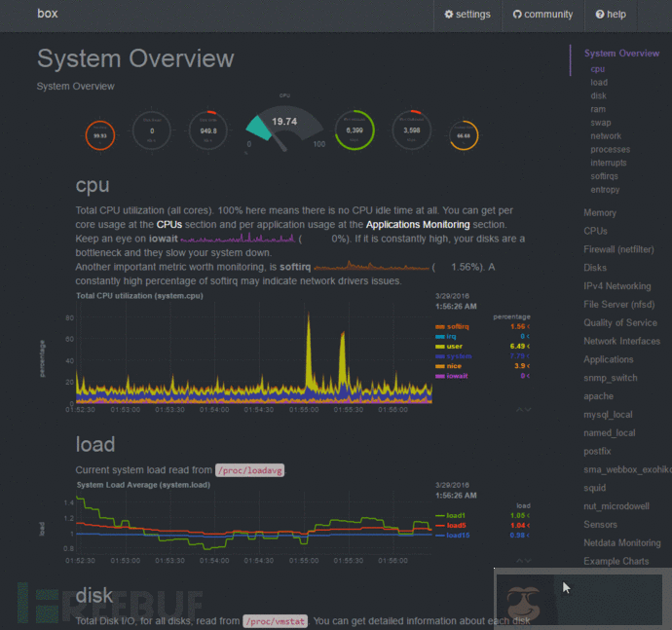Open help from the top bar
The height and width of the screenshot is (630, 672).
[611, 15]
